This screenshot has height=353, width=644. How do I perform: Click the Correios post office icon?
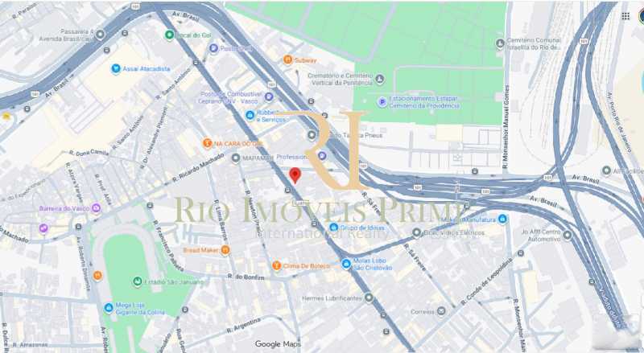441,311
